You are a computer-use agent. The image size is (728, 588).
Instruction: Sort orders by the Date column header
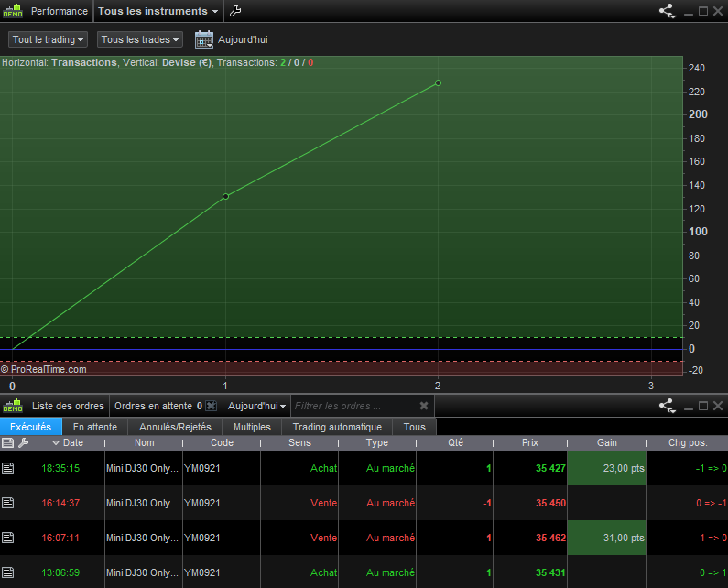pyautogui.click(x=71, y=442)
